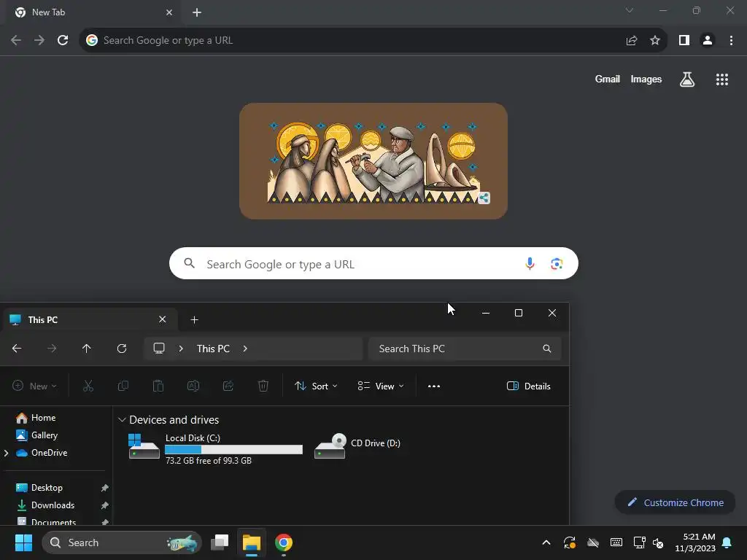The height and width of the screenshot is (560, 747).
Task: Refresh File Explorer view
Action: coord(122,349)
